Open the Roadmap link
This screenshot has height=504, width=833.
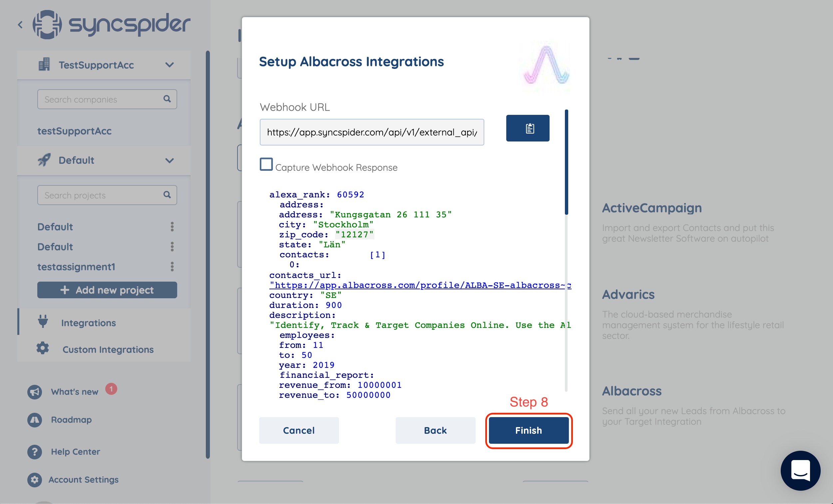71,420
